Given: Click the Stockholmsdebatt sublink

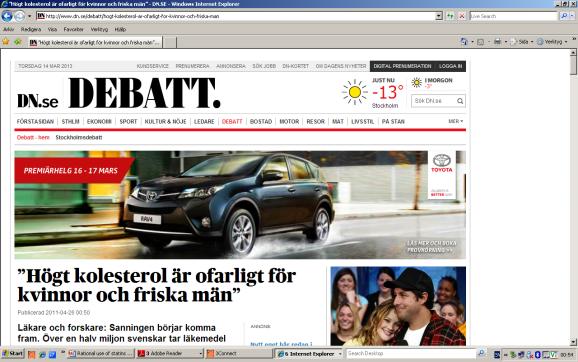Looking at the screenshot, I should [79, 138].
